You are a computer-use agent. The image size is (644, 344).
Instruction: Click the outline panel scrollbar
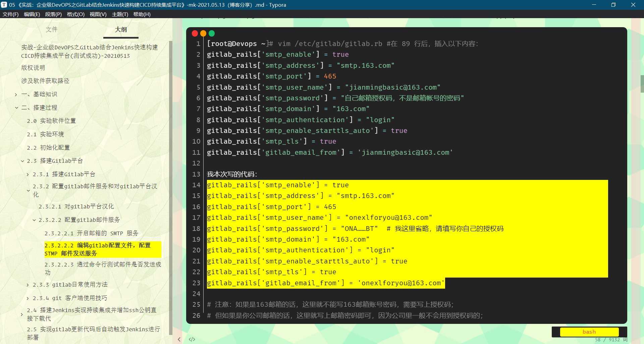171,188
